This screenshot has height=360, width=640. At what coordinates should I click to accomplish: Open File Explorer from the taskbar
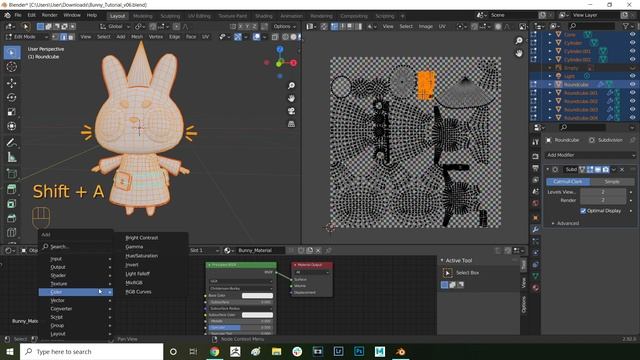click(x=276, y=351)
